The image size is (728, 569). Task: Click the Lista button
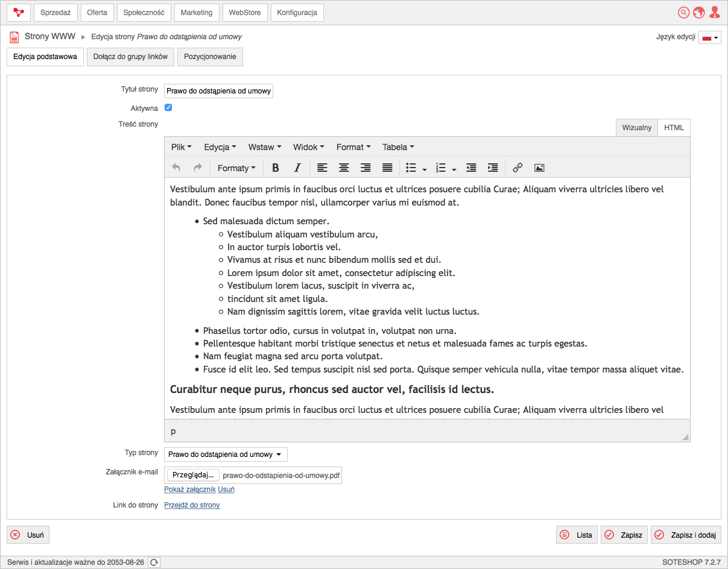click(577, 535)
